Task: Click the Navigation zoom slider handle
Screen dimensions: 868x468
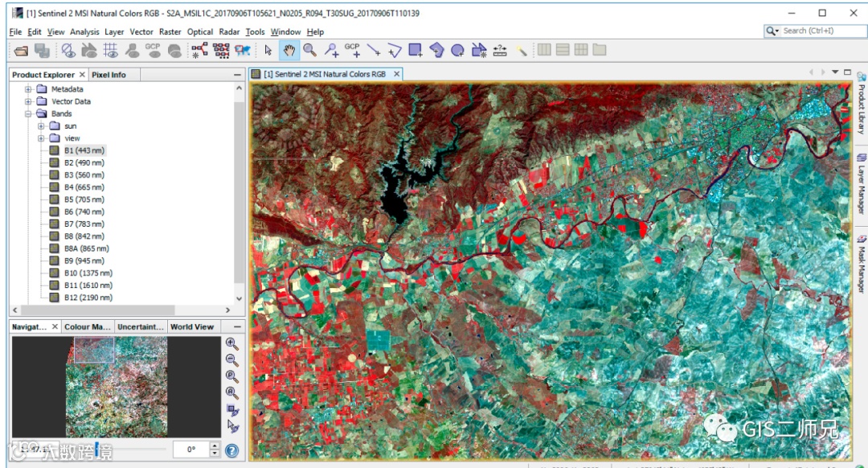Action: coord(97,450)
